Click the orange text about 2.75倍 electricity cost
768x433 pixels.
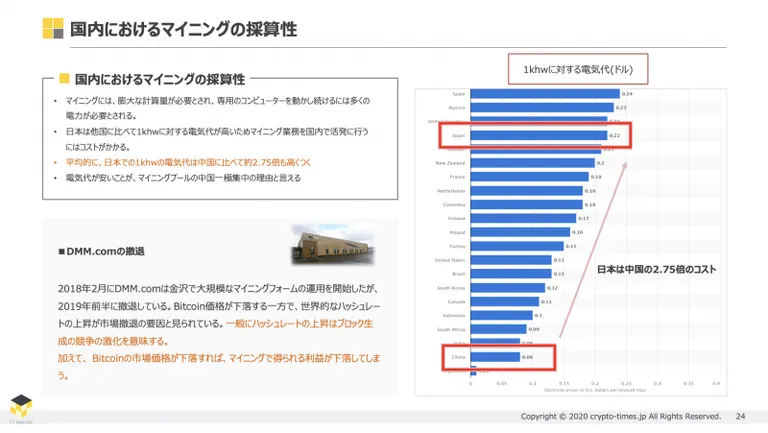(188, 162)
